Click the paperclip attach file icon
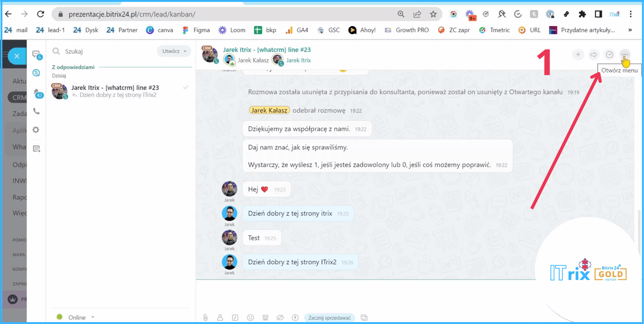Image resolution: width=644 pixels, height=324 pixels. click(x=205, y=318)
